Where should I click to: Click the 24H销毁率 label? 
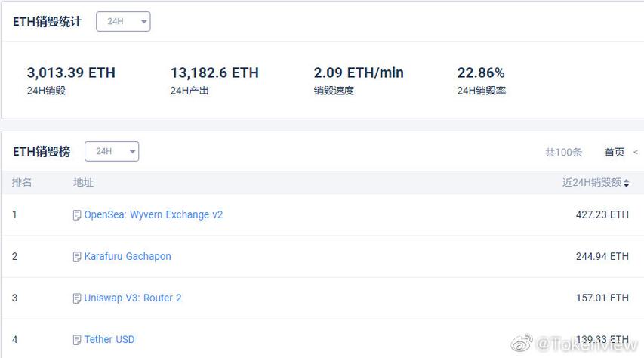pyautogui.click(x=482, y=91)
